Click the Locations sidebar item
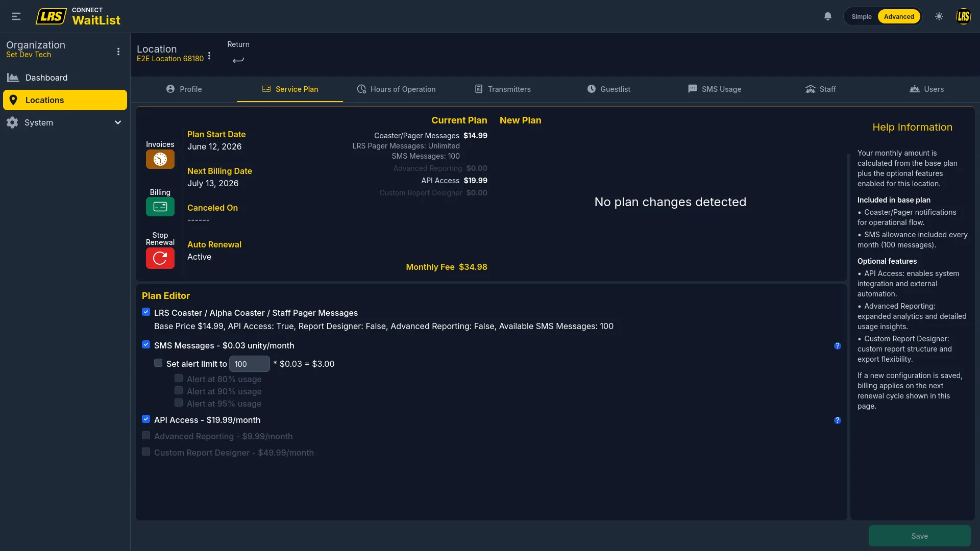This screenshot has height=551, width=980. pyautogui.click(x=65, y=100)
